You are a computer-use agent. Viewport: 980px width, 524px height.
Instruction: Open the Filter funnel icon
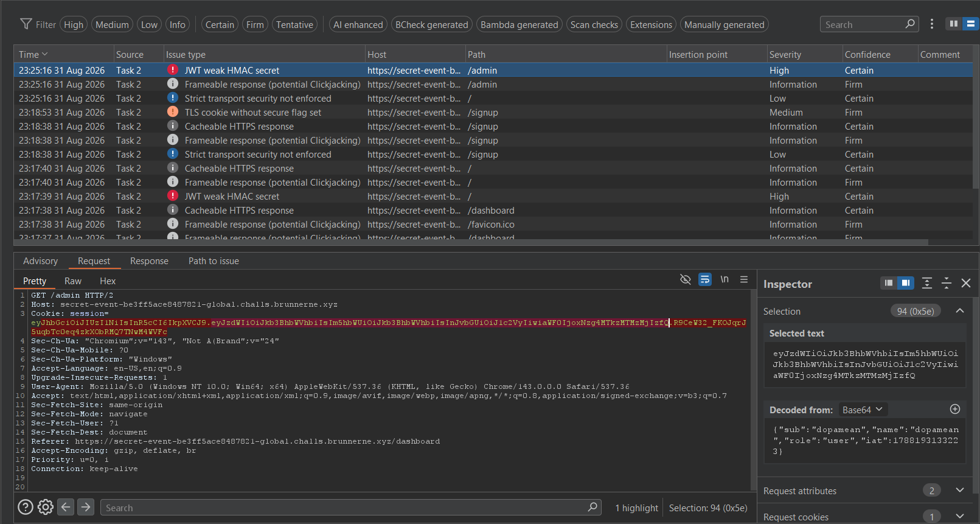click(26, 24)
